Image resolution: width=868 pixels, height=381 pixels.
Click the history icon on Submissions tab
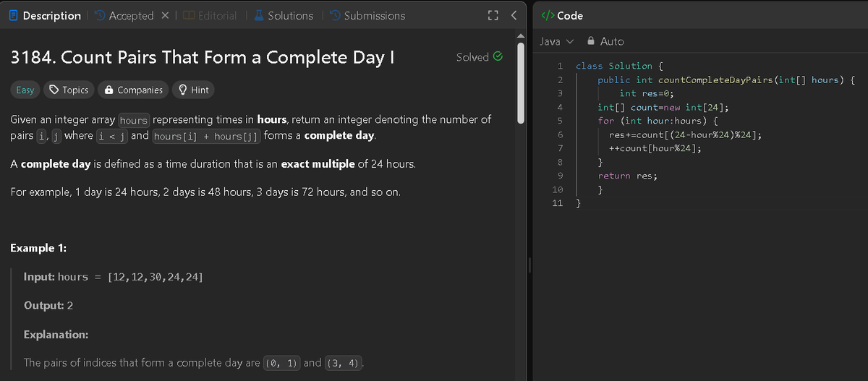coord(335,15)
